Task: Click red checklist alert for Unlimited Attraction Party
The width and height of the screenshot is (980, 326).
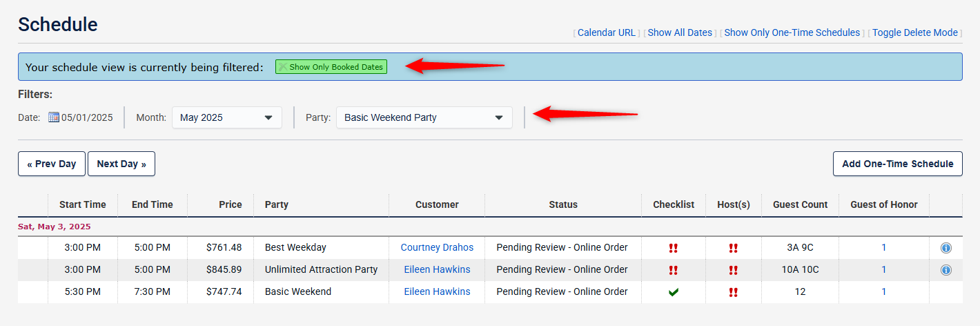Action: pyautogui.click(x=674, y=270)
